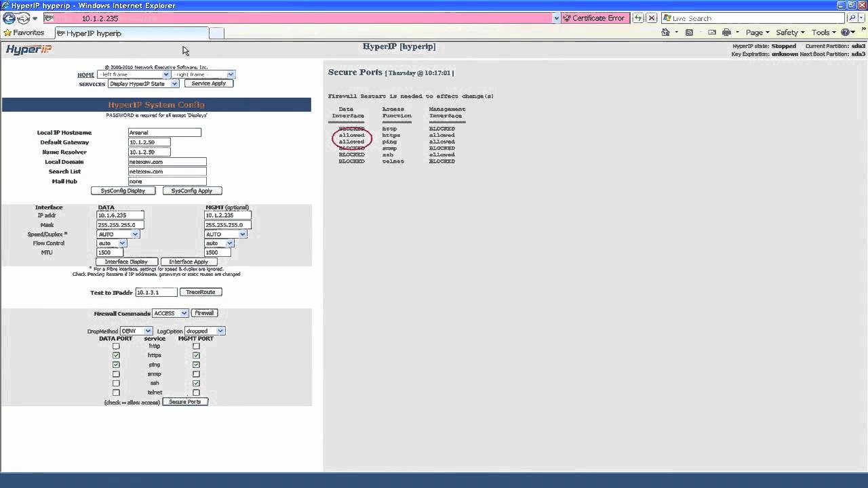The height and width of the screenshot is (488, 868).
Task: Click the SysConfig Display button
Action: (x=123, y=191)
